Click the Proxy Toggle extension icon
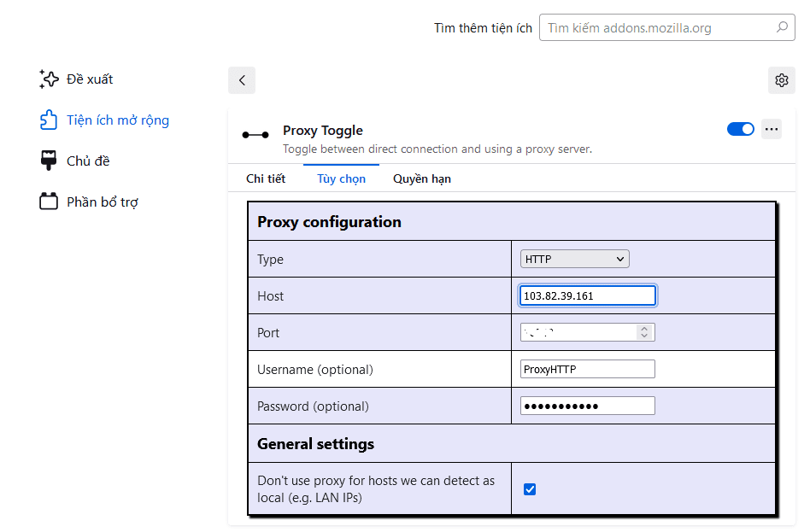 coord(255,135)
